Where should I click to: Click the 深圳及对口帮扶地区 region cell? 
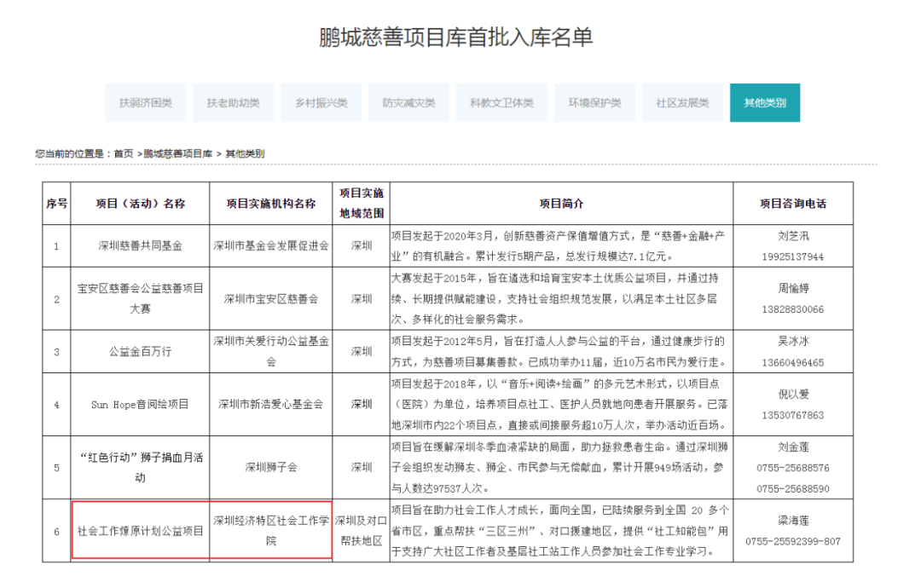[362, 531]
